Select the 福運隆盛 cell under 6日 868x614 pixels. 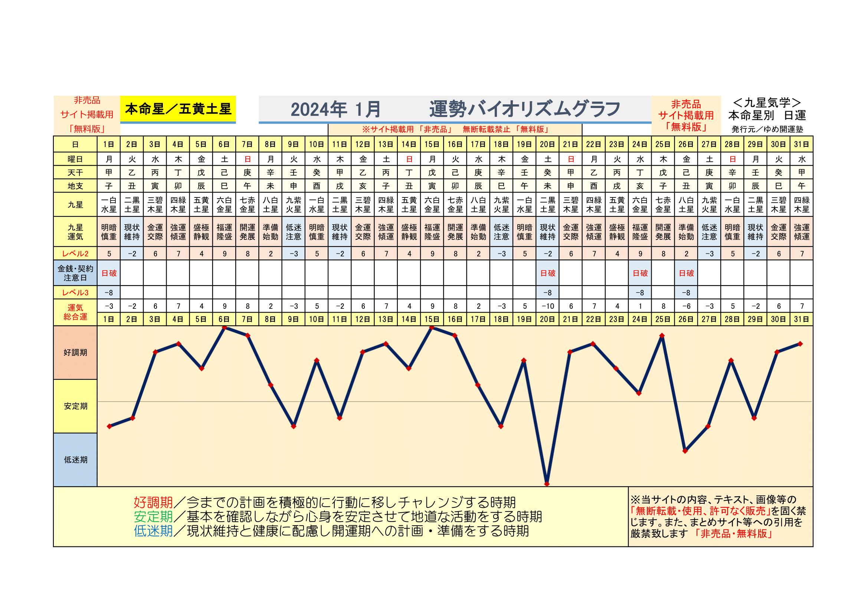click(224, 232)
